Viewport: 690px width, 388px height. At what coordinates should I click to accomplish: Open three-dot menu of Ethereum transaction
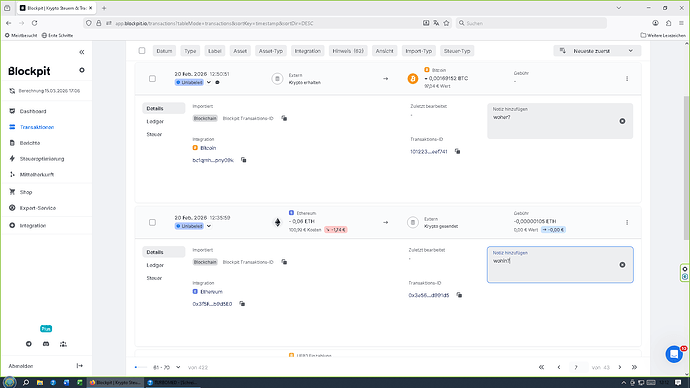627,223
